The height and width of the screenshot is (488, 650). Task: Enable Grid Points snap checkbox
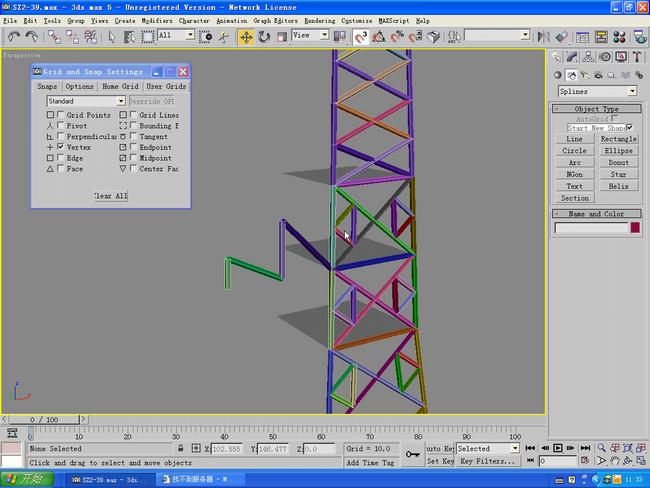click(x=61, y=114)
